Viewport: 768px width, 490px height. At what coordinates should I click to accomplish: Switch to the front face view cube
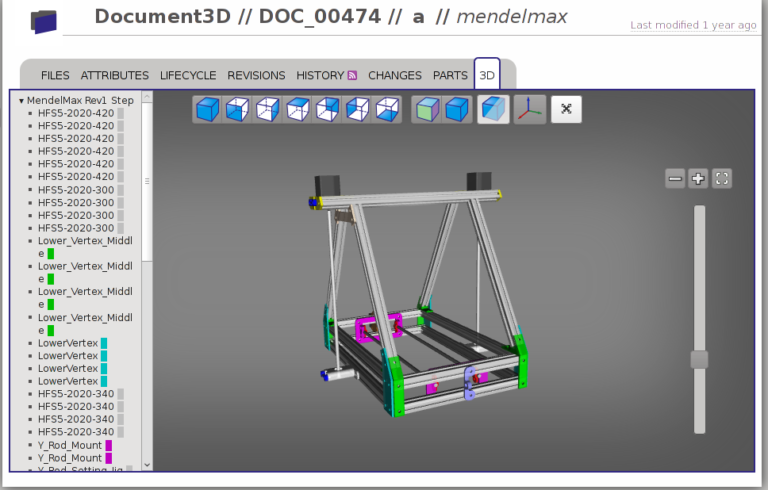[238, 109]
